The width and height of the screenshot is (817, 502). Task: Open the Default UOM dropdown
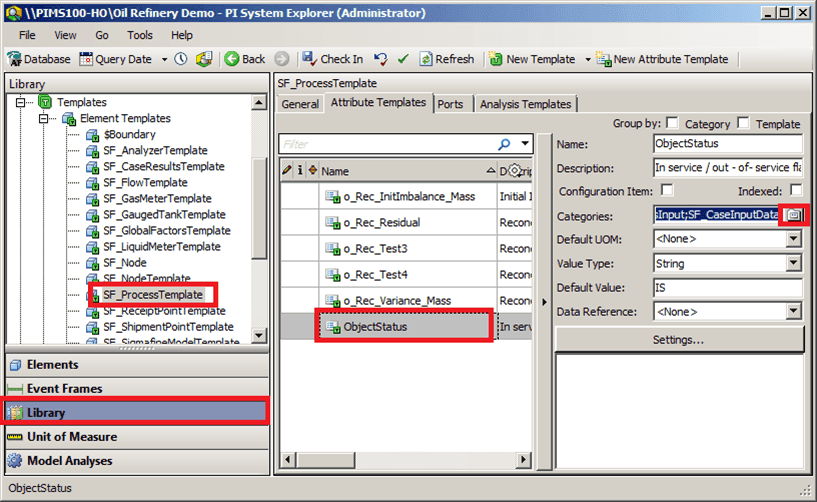click(x=793, y=239)
